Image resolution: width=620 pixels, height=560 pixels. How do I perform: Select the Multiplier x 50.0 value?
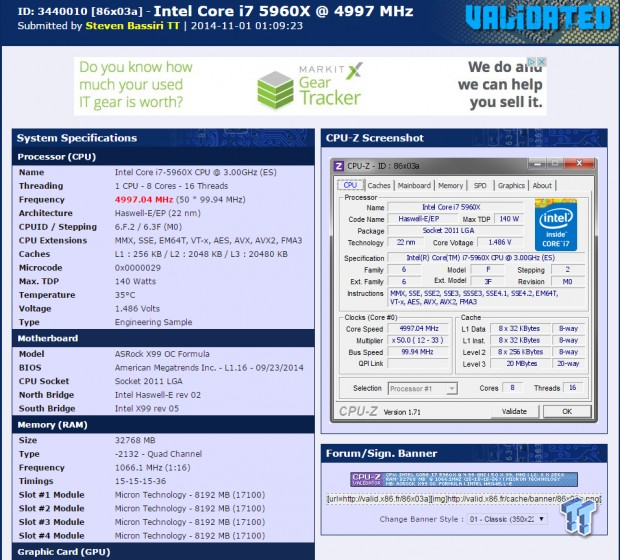coord(419,340)
